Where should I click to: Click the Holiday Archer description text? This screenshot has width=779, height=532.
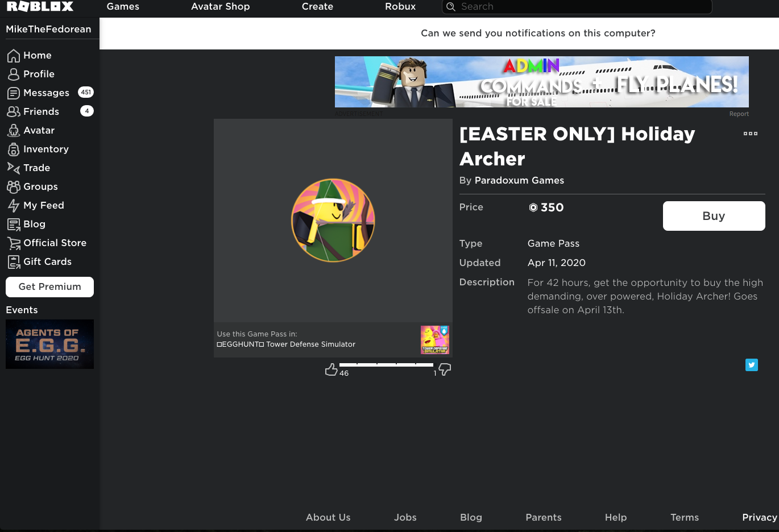645,296
